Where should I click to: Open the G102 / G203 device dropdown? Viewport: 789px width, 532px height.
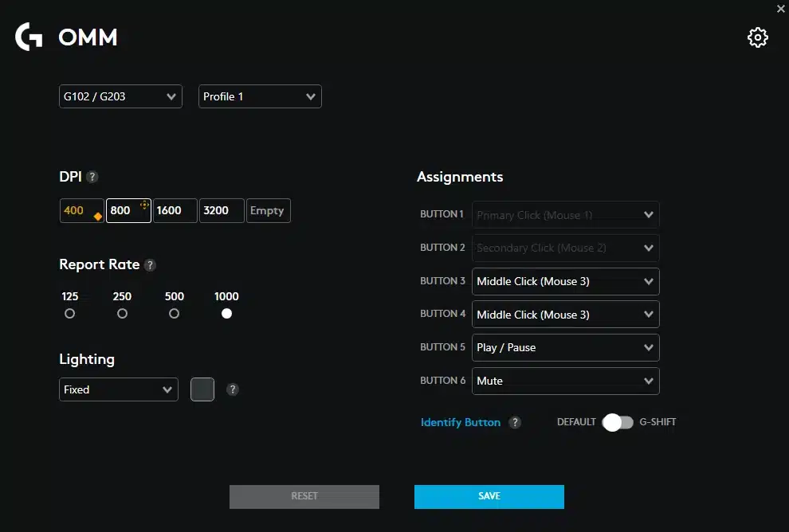click(x=120, y=96)
